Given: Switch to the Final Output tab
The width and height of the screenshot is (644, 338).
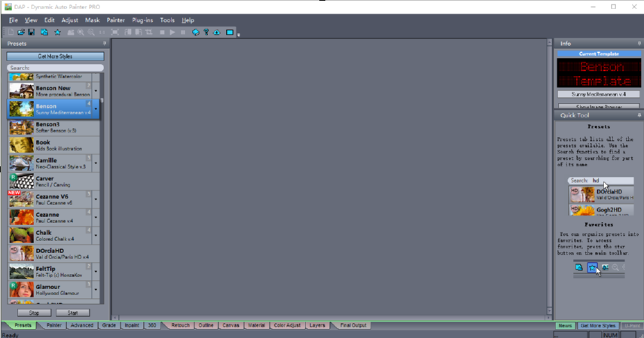Looking at the screenshot, I should [353, 325].
